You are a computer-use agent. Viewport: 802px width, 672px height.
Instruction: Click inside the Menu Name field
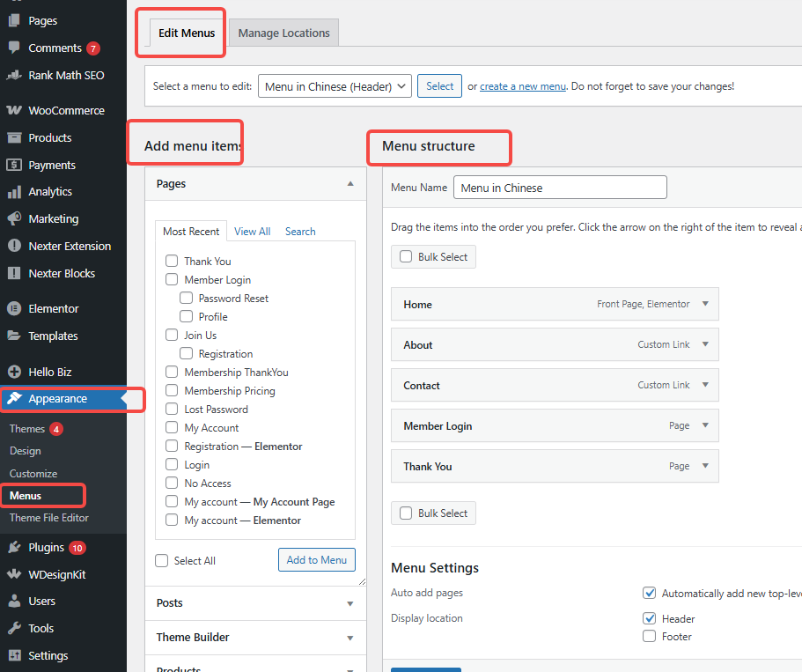(x=560, y=187)
